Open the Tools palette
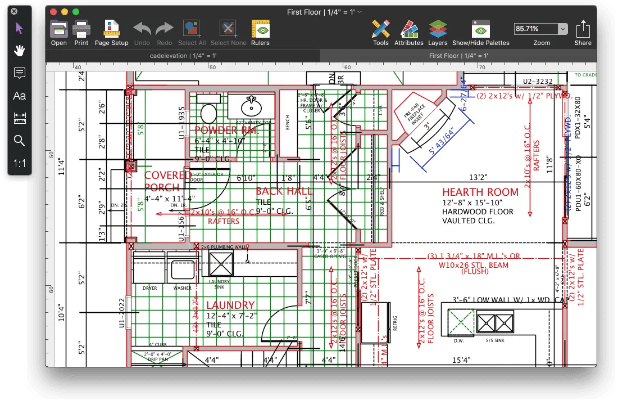The height and width of the screenshot is (400, 618). click(x=380, y=32)
